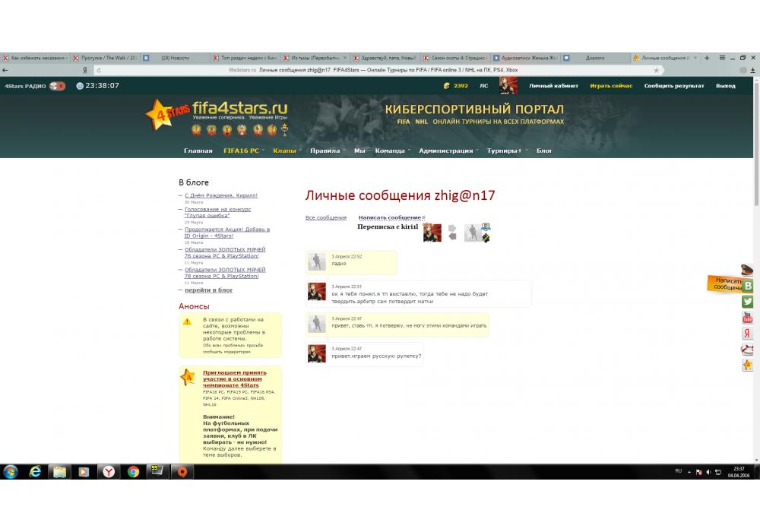Click Сообщить результат
760x532 pixels.
pos(673,86)
